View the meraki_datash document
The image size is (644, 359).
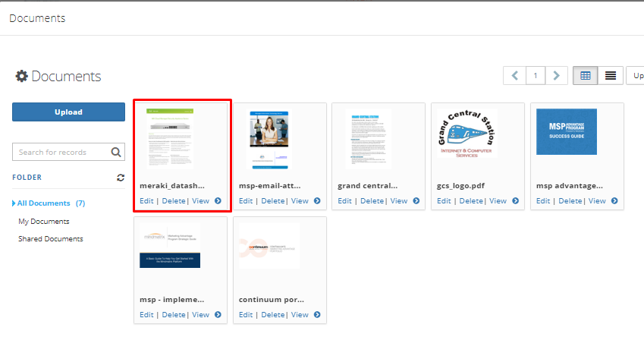(x=200, y=201)
